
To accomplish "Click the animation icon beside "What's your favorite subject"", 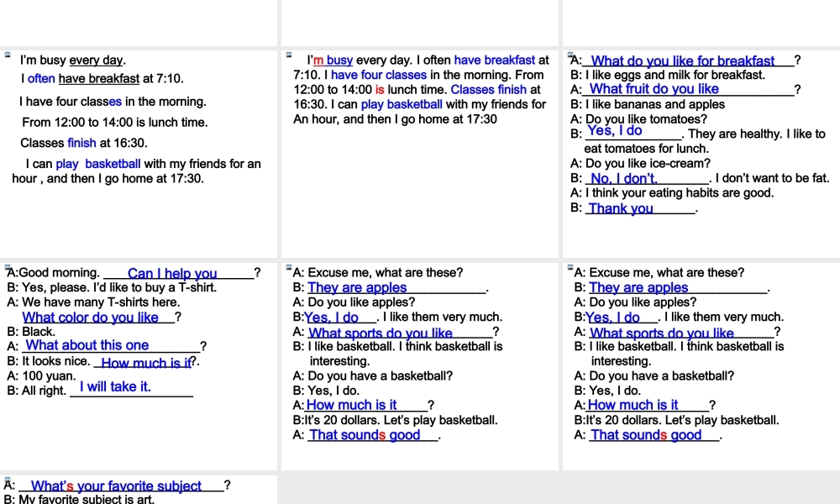I will (x=8, y=480).
